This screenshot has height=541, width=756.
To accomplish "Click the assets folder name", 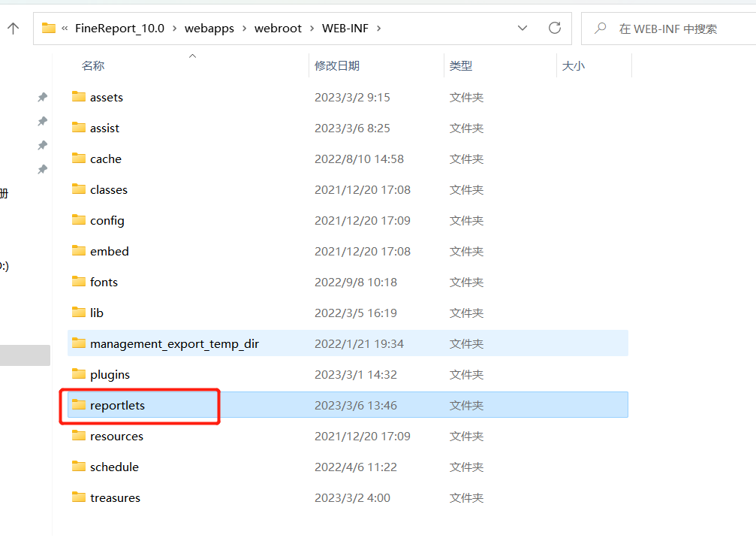I will pos(107,98).
